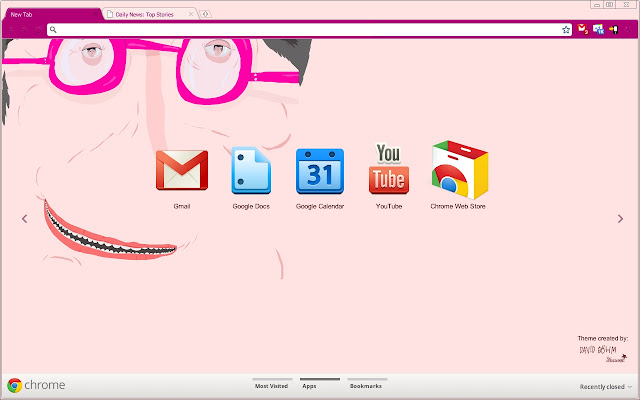
Task: Click into the address bar field
Action: pyautogui.click(x=309, y=29)
